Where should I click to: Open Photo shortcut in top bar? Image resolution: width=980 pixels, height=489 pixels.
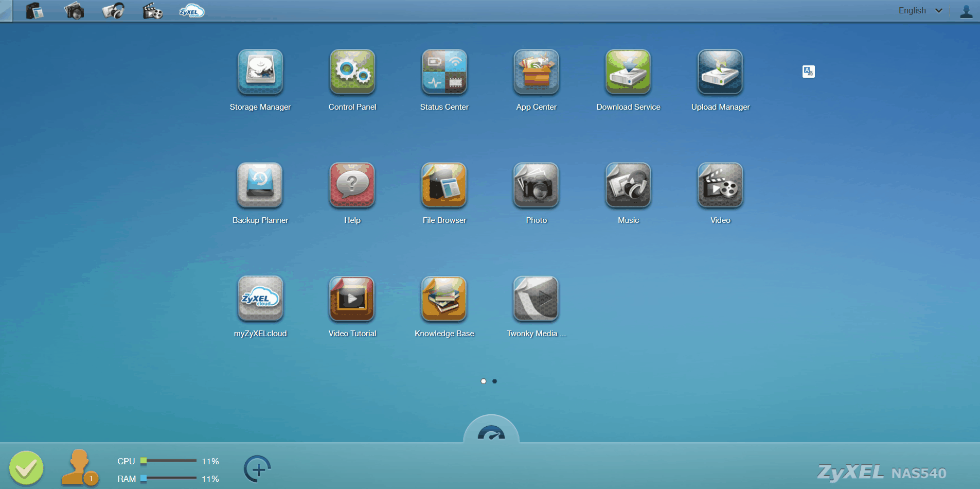(x=74, y=11)
